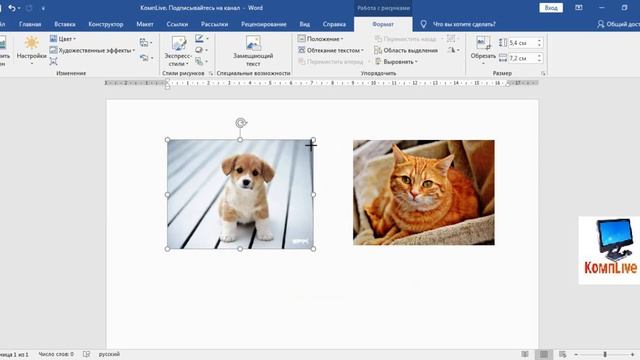Viewport: 640px width, 360px height.
Task: Click the rotation handle above the puppy picture
Action: pyautogui.click(x=241, y=123)
